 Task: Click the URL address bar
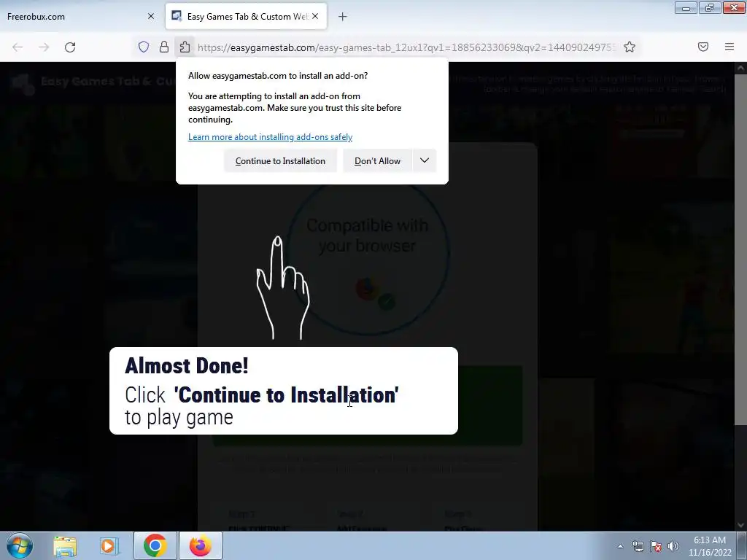point(407,47)
